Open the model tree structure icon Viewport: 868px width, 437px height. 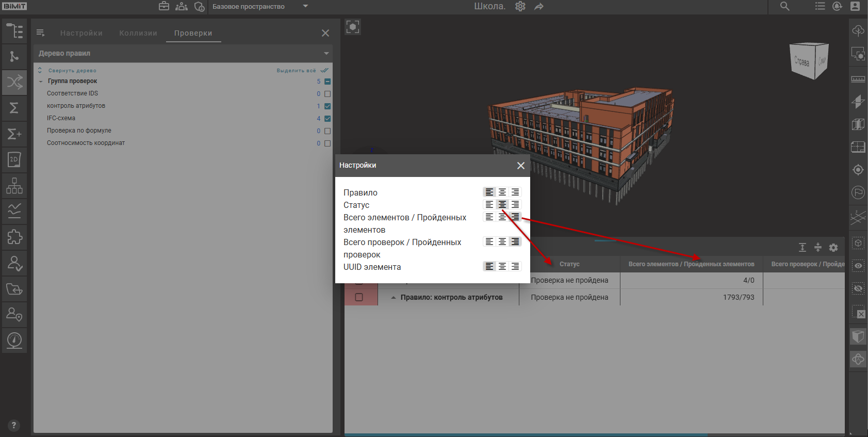[x=14, y=31]
